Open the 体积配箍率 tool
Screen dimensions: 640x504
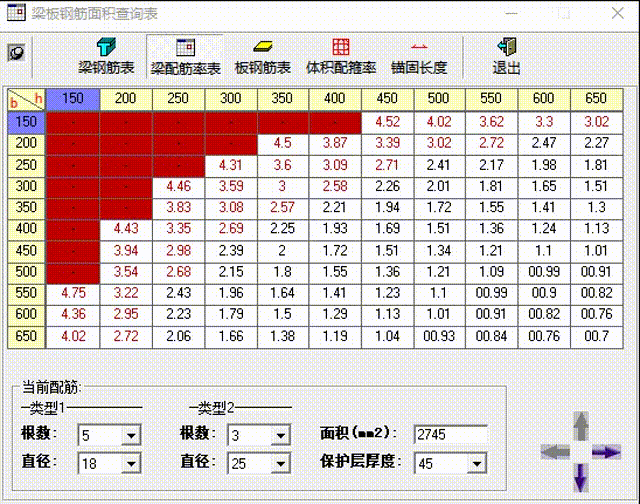click(341, 56)
